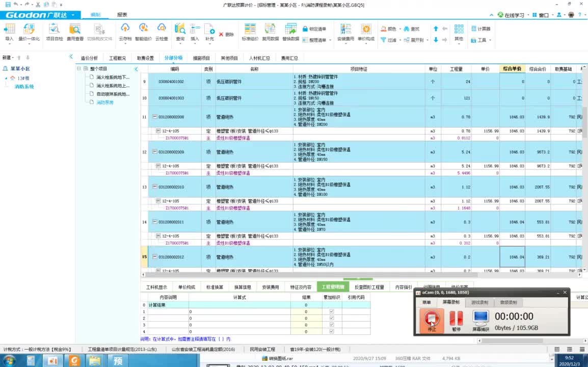Viewport: 588px width, 367px height.
Task: Click the blue move-down arrow
Action: pos(435,40)
